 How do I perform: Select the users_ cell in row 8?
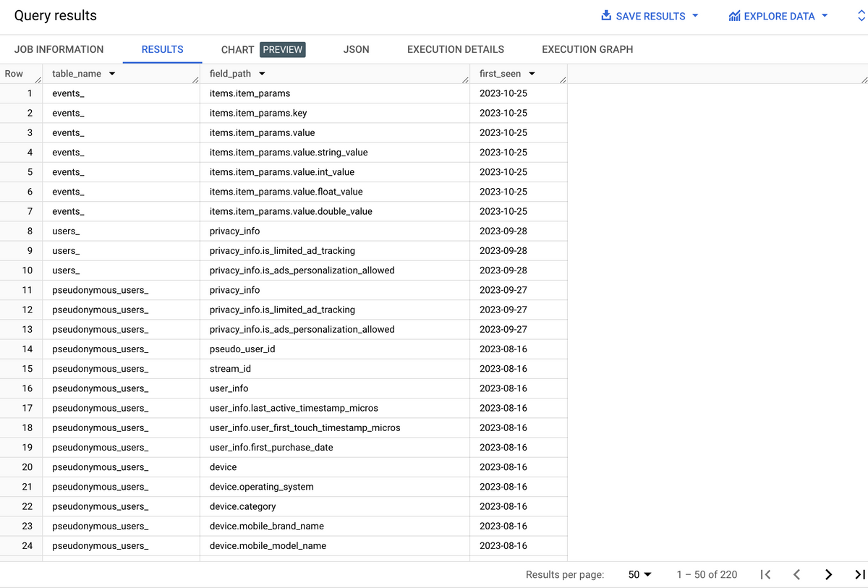tap(64, 230)
